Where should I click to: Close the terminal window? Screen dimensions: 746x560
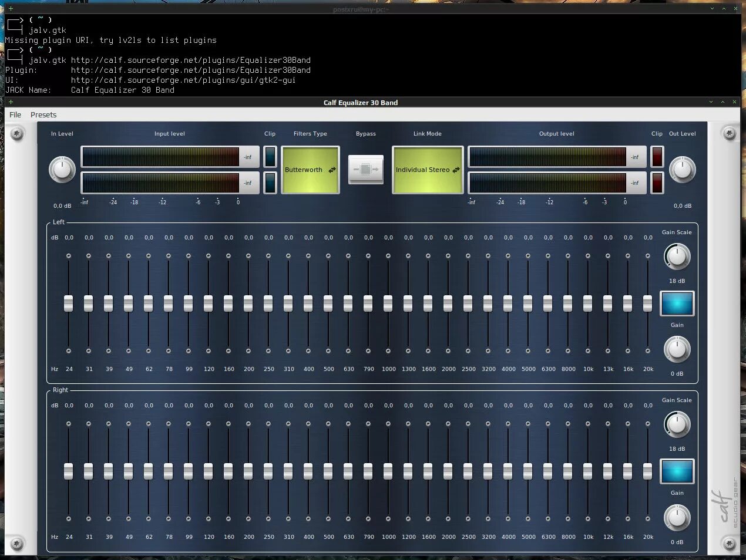(x=735, y=9)
